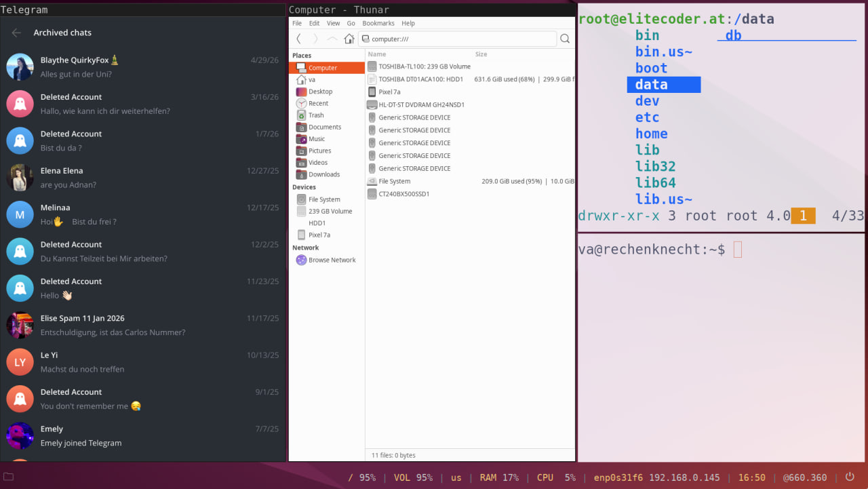Open Elise Spam 11 Jan 2026 chat avatar
Viewport: 868px width, 489px height.
tap(20, 326)
